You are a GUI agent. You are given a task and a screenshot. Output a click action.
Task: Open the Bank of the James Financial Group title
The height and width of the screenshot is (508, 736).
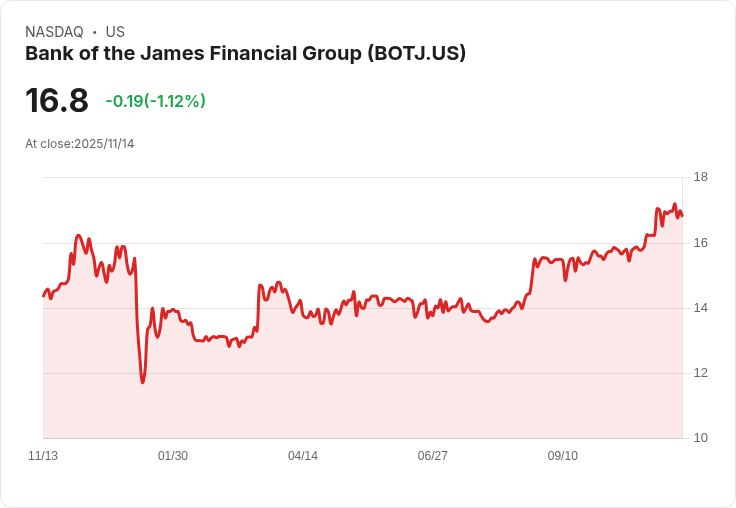(x=245, y=54)
